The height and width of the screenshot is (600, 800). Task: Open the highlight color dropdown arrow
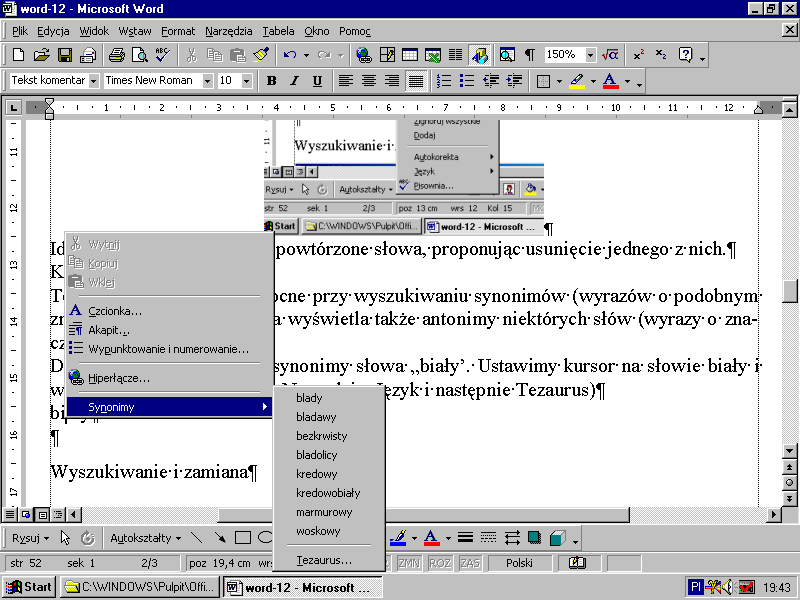[593, 81]
